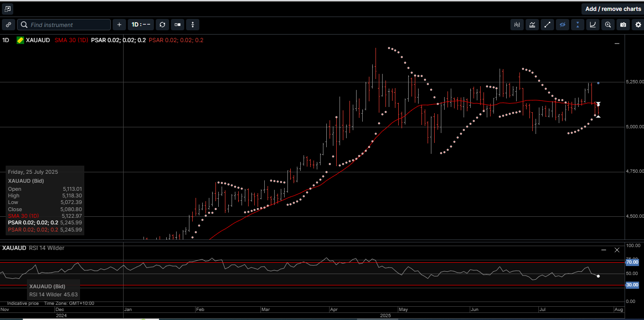Close the RSI indicator pane

coord(617,249)
